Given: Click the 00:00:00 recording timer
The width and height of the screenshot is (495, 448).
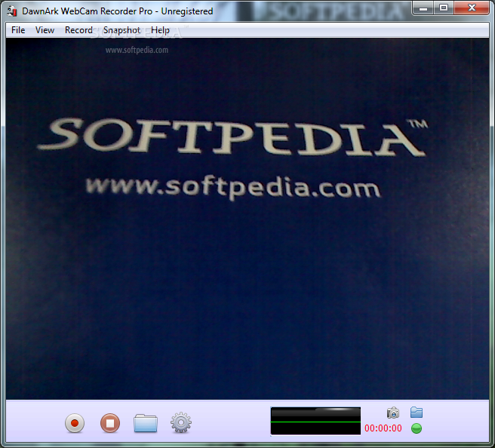Looking at the screenshot, I should coord(383,428).
